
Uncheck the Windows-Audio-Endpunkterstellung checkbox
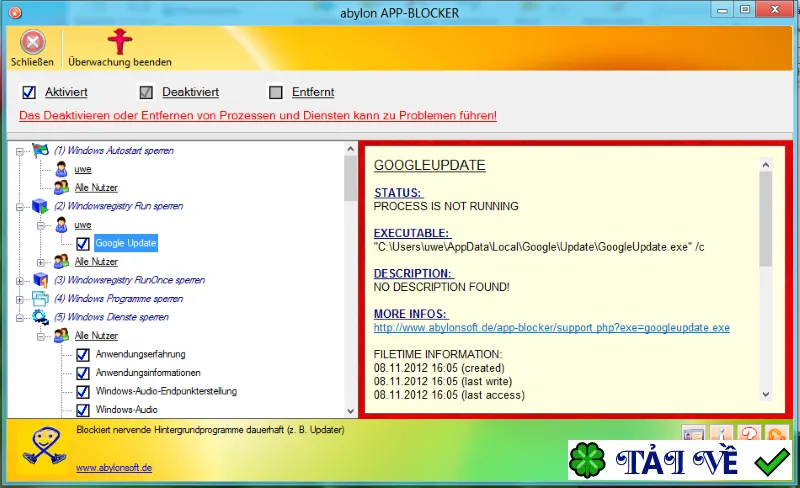[83, 392]
